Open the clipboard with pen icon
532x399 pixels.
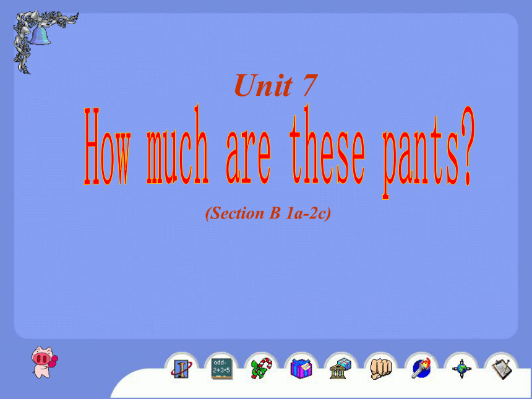pyautogui.click(x=501, y=369)
